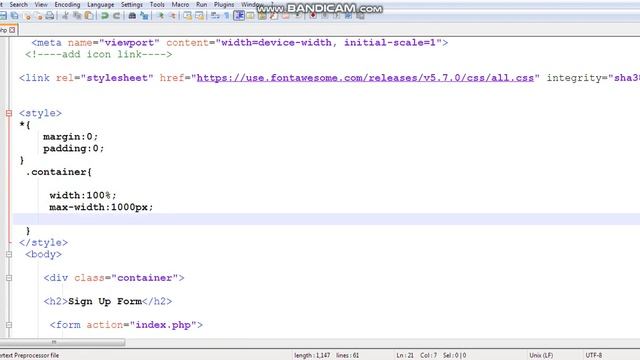Click the red Record Macro icon
Image resolution: width=640 pixels, height=360 pixels.
pyautogui.click(x=313, y=16)
